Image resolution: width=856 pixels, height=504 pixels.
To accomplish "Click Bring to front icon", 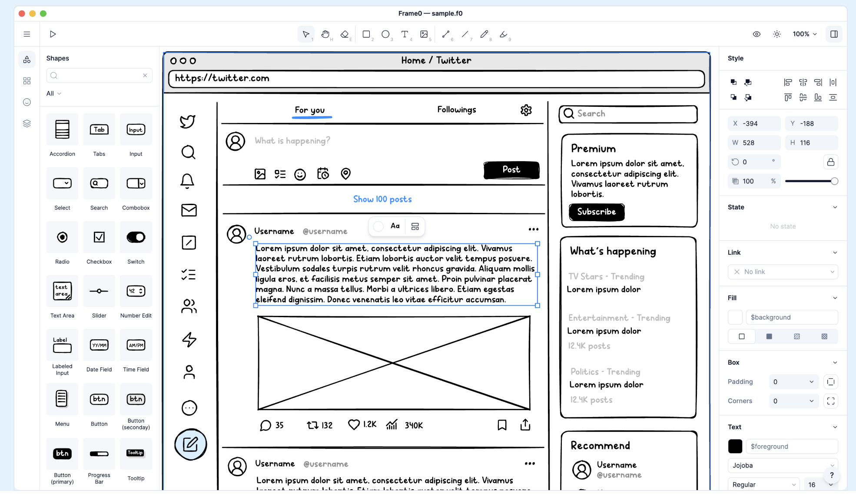I will (733, 82).
